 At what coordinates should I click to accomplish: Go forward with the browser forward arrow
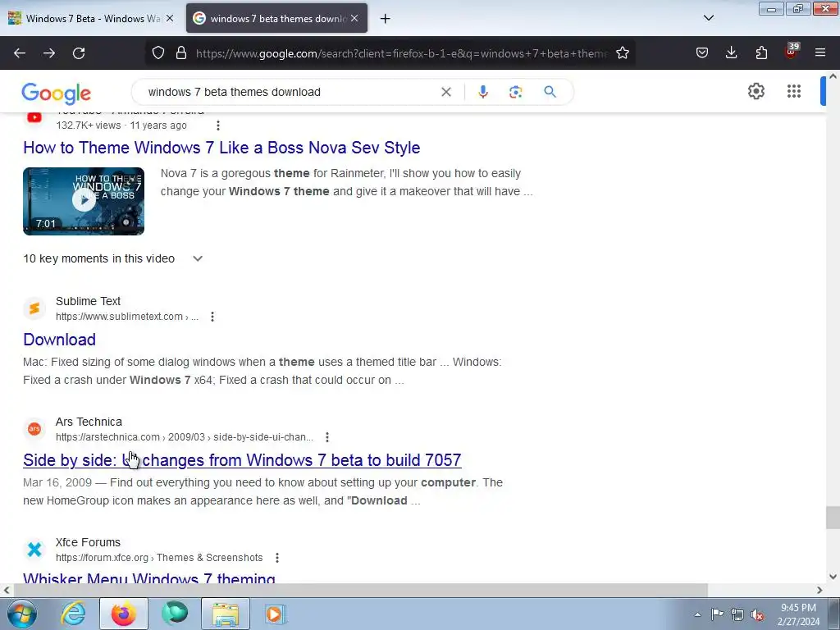tap(49, 53)
